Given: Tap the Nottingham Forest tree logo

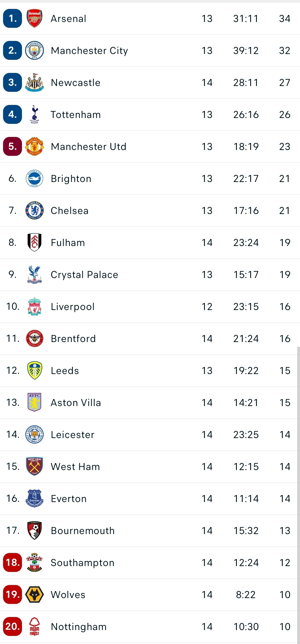Looking at the screenshot, I should 34,626.
